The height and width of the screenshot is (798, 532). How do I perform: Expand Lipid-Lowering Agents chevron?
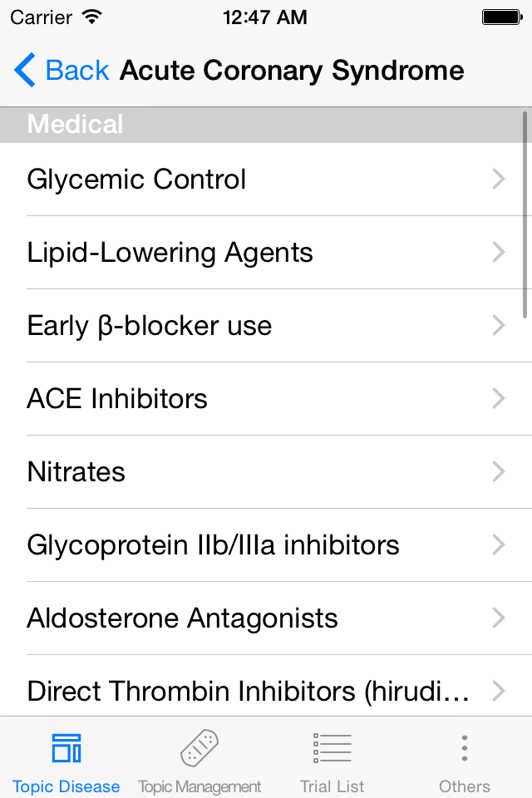pyautogui.click(x=499, y=253)
